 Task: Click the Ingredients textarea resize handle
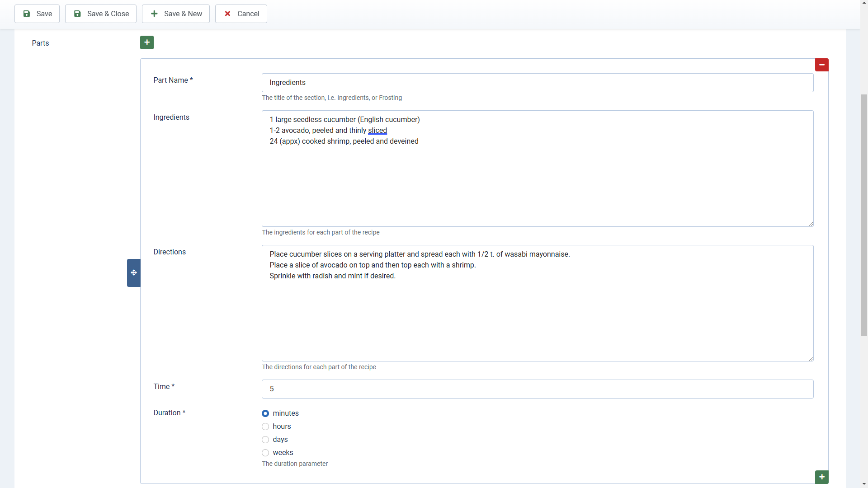(x=811, y=224)
